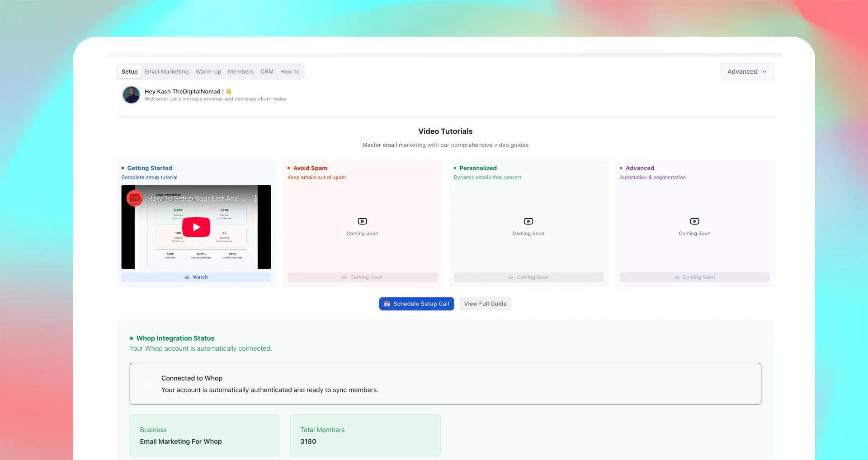Viewport: 868px width, 460px height.
Task: Switch to the How to tab
Action: pyautogui.click(x=290, y=71)
